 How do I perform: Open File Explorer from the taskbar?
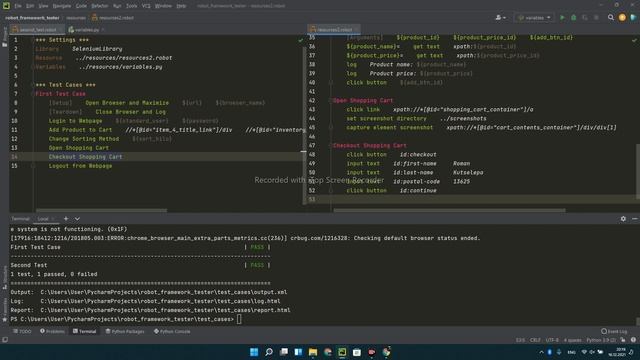point(313,352)
